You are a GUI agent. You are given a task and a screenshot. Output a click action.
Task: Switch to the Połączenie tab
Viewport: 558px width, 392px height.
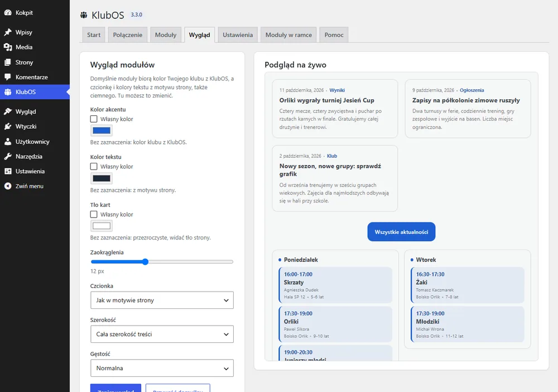click(127, 35)
